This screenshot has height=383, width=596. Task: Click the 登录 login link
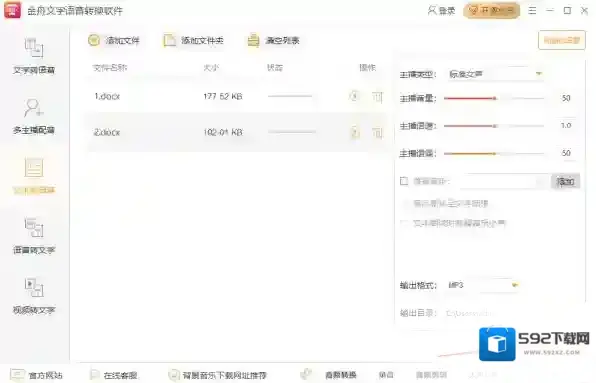pos(446,11)
